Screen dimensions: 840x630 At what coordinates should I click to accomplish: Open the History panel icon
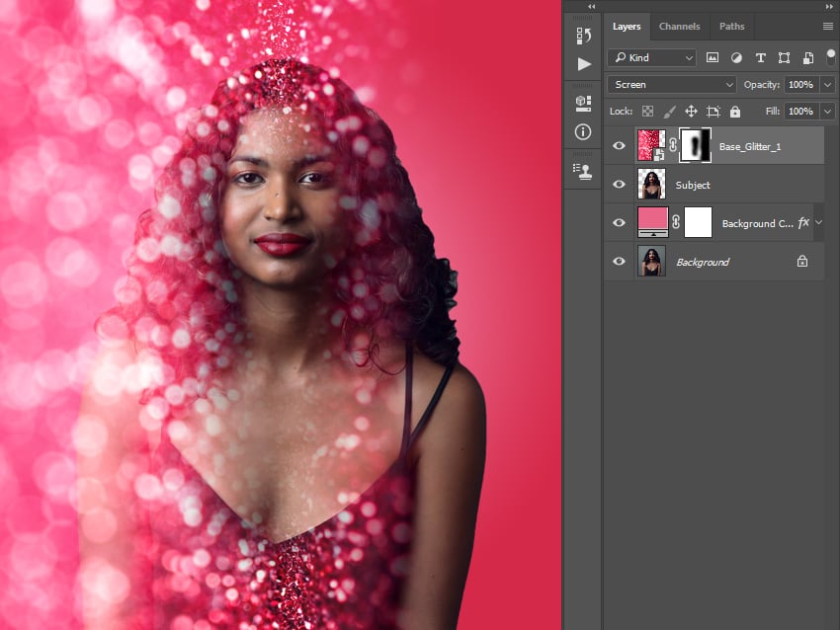pos(583,37)
